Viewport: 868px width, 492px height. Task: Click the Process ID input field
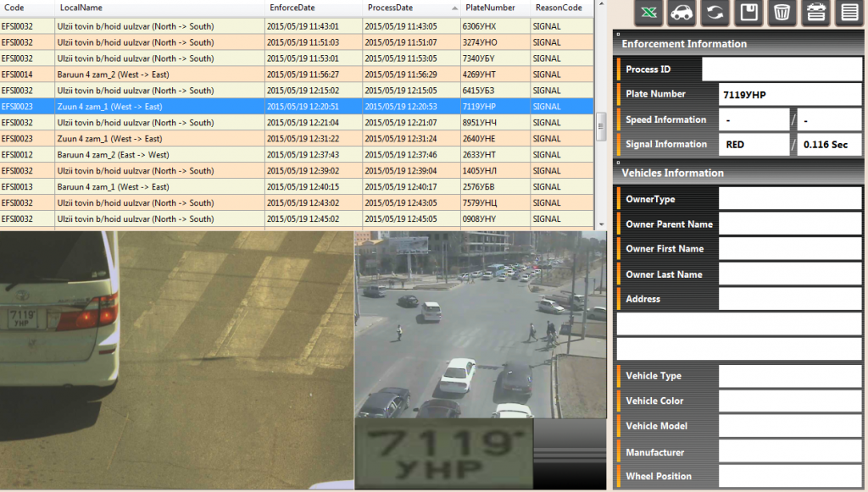[781, 69]
